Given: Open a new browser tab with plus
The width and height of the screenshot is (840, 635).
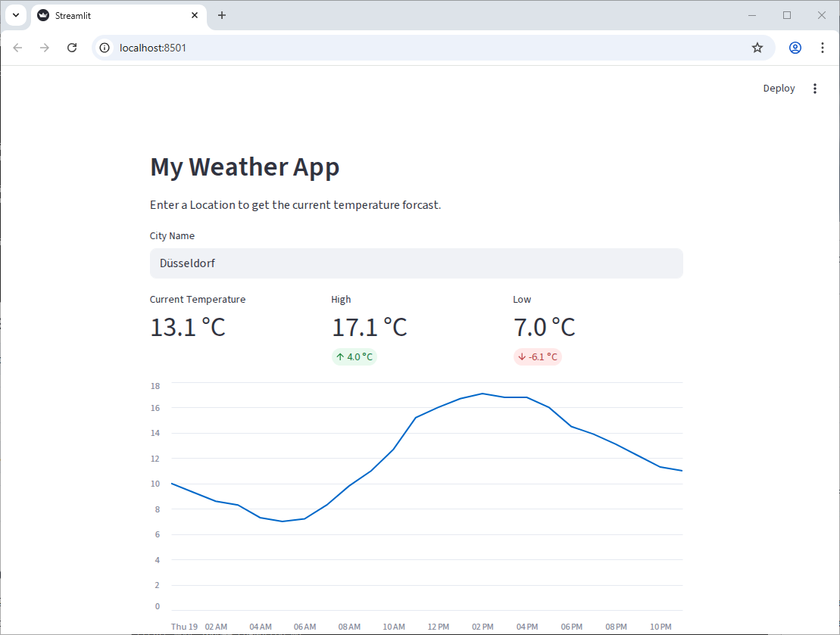Looking at the screenshot, I should pyautogui.click(x=222, y=15).
